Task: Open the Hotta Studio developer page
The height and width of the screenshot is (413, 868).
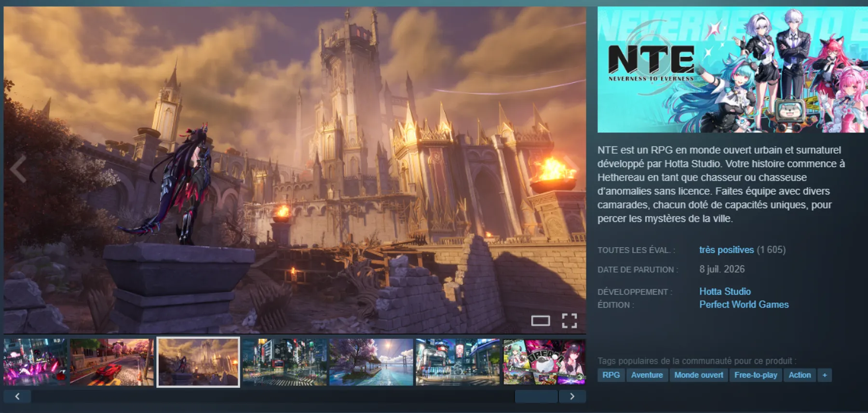Action: tap(725, 292)
